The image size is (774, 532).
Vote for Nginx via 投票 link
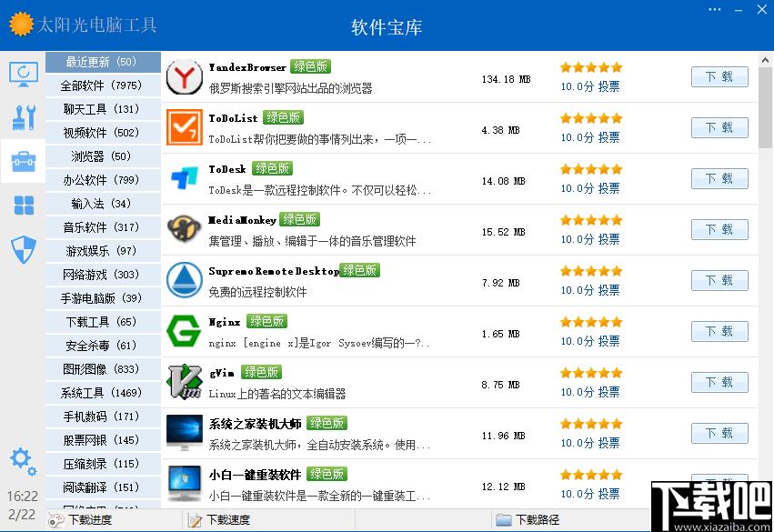tap(608, 341)
